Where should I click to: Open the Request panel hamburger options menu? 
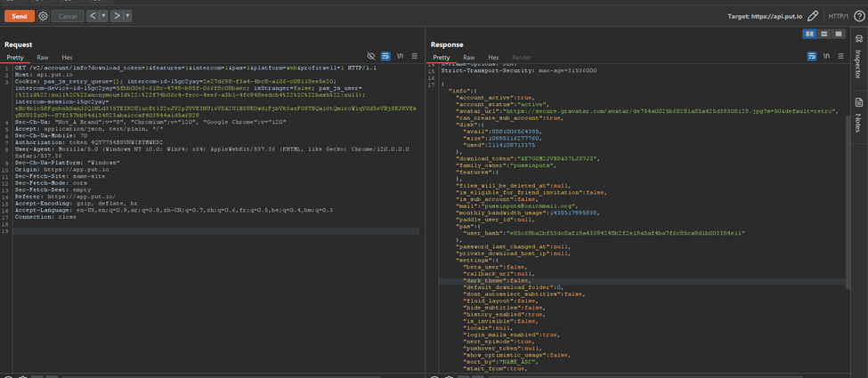pyautogui.click(x=414, y=56)
